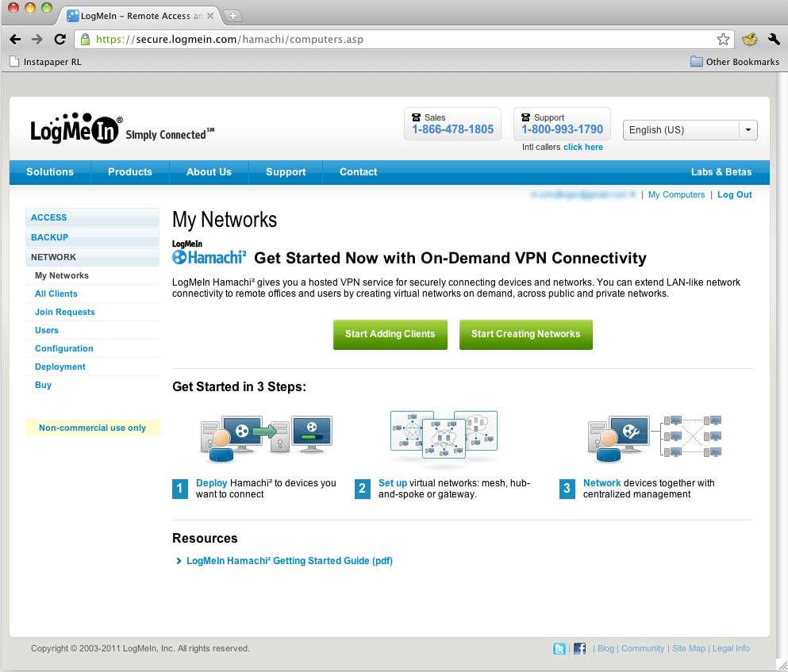
Task: Bookmark this page with the star icon
Action: pos(723,39)
